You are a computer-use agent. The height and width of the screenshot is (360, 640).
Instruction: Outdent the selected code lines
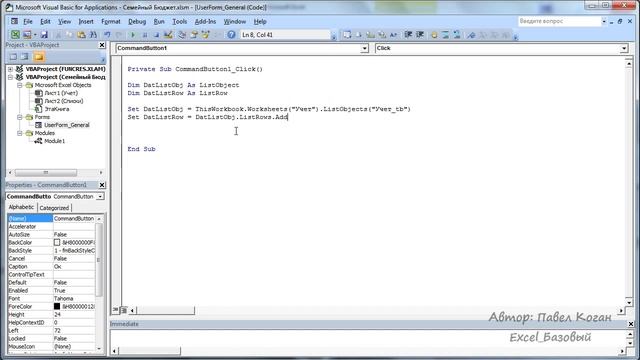pyautogui.click(x=420, y=35)
